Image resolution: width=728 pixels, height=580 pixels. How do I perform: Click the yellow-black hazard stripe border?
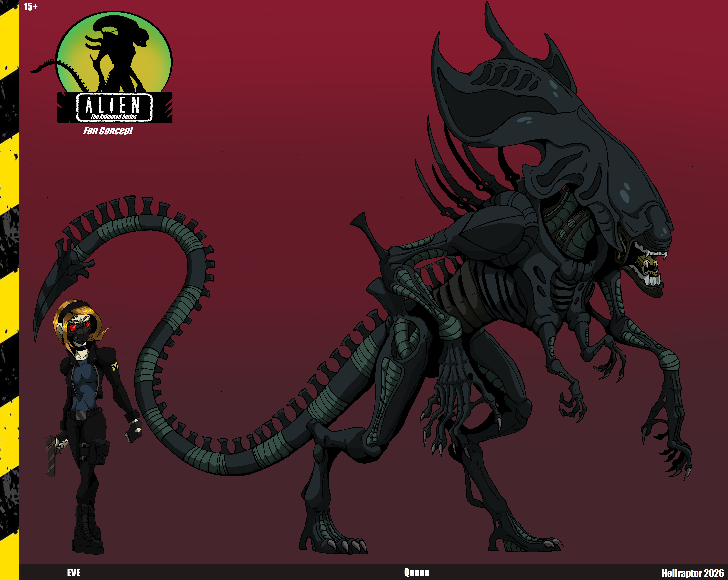coord(9,290)
